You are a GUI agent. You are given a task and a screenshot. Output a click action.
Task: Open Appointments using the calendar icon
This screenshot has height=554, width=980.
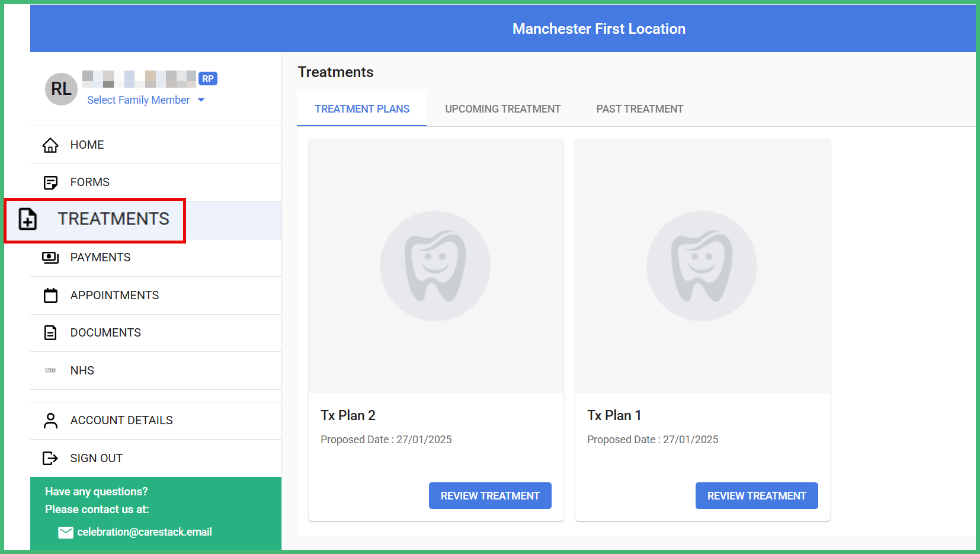coord(50,295)
